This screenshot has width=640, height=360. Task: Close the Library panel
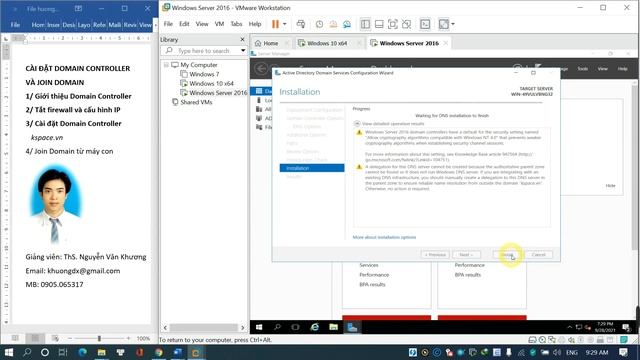tap(242, 39)
